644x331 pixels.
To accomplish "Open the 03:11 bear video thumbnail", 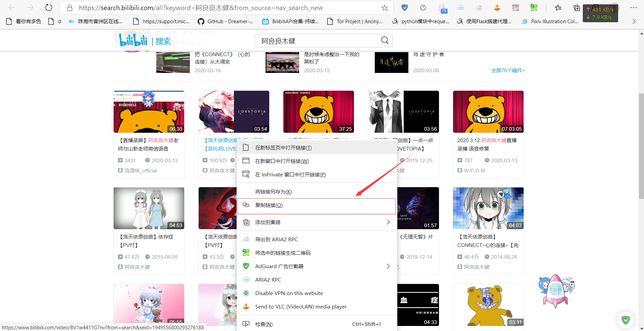I will point(488,305).
